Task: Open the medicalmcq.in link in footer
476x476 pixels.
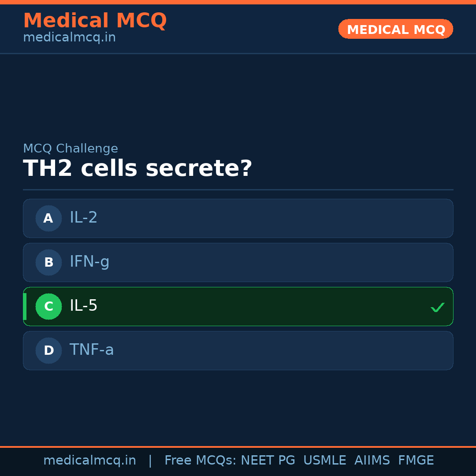Action: [x=89, y=461]
